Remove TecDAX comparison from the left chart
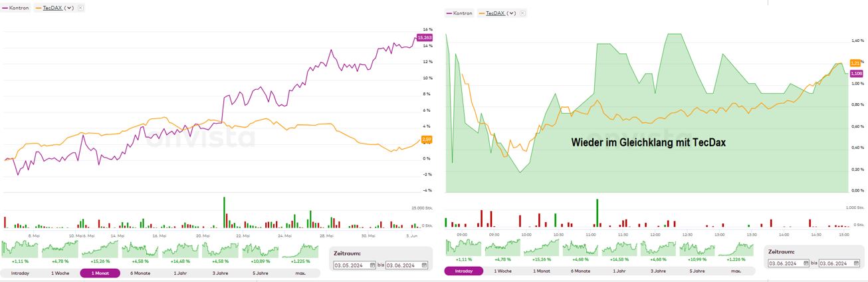Screen dimensions: 868x282 80,7
